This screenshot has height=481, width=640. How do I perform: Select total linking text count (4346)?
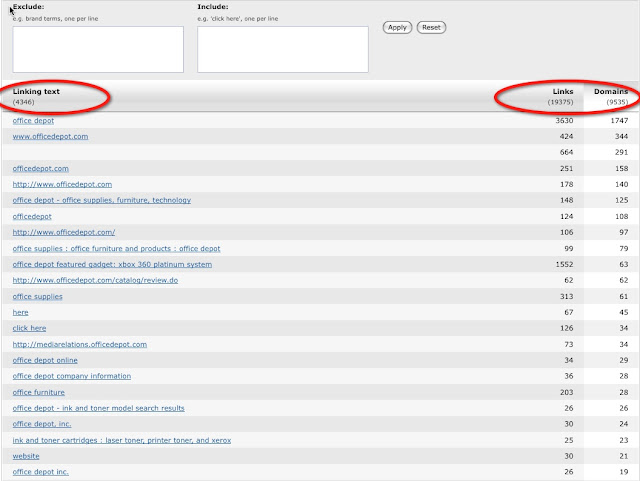[23, 102]
